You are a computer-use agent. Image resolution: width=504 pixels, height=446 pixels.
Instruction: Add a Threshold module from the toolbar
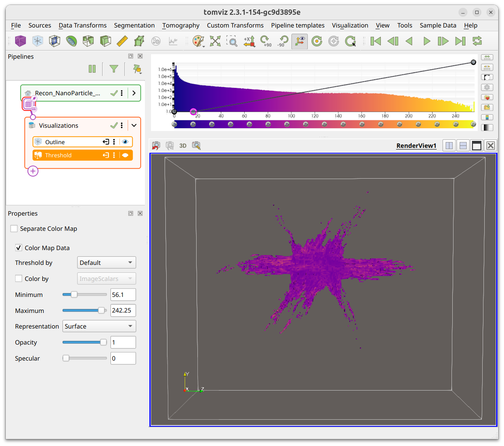tap(88, 41)
